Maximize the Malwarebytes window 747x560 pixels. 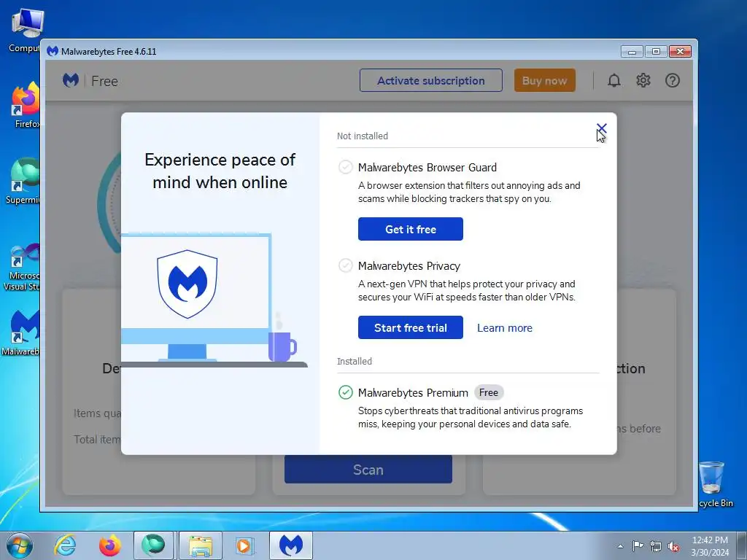[656, 52]
